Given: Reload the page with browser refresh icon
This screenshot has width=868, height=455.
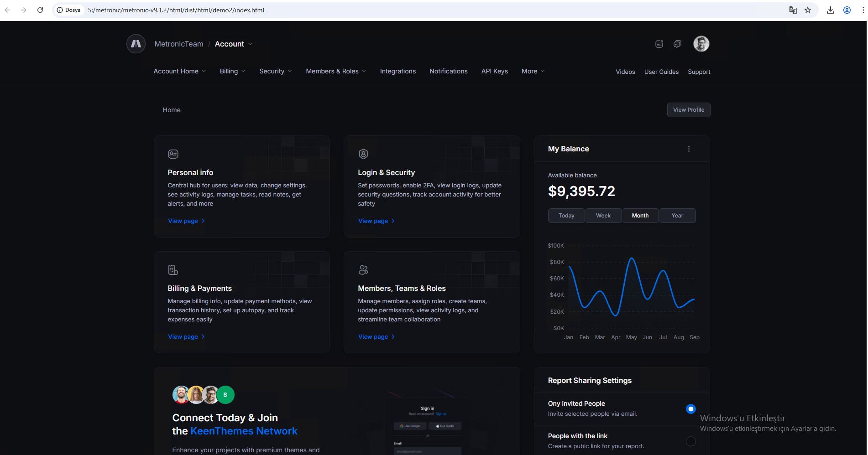Looking at the screenshot, I should point(40,10).
